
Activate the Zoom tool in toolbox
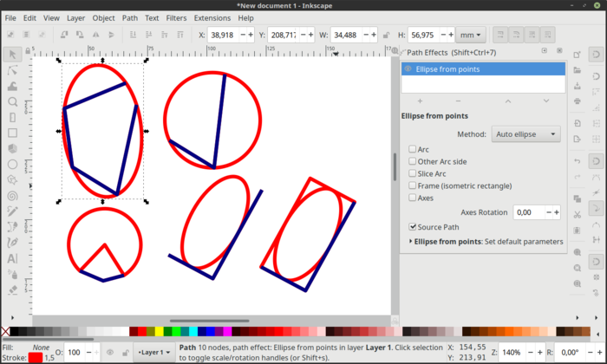click(13, 101)
